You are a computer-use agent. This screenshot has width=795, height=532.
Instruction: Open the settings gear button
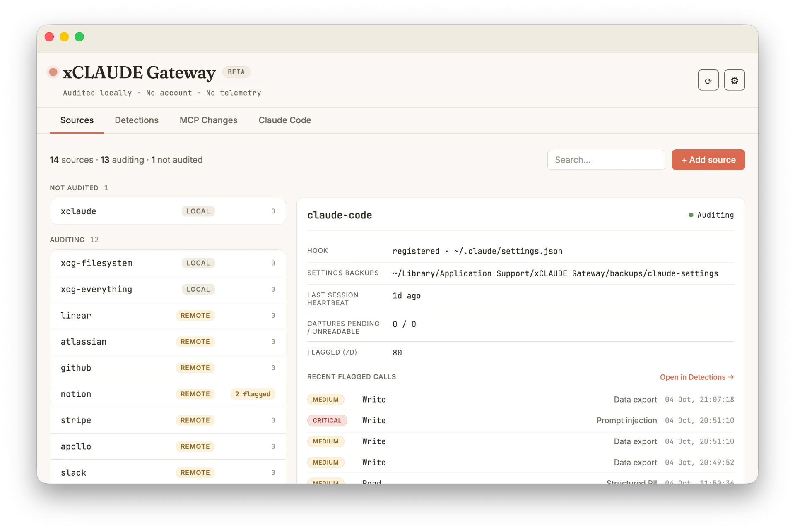coord(734,80)
